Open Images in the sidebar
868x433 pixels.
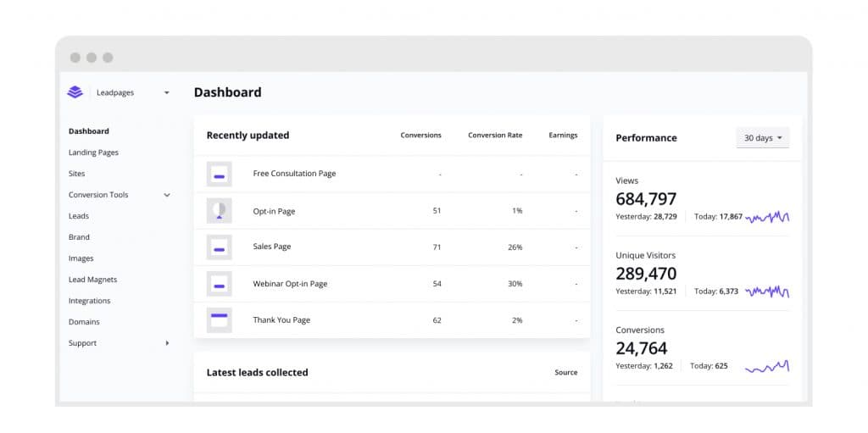81,258
